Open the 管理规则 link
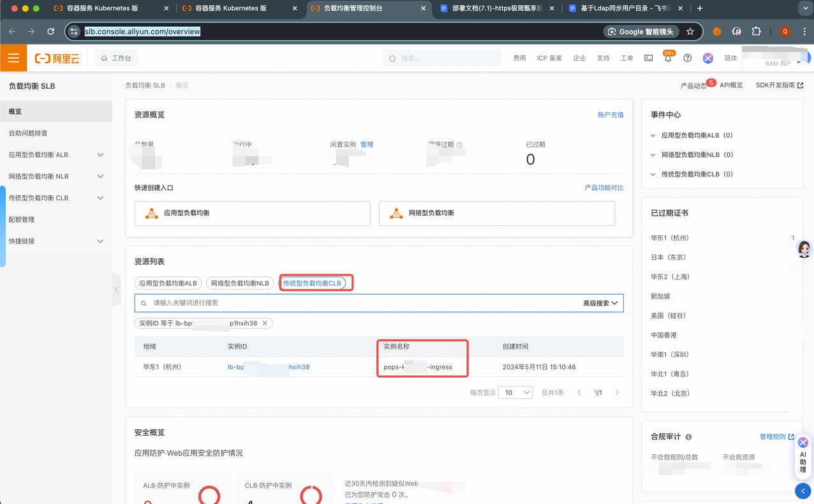This screenshot has width=814, height=504. pyautogui.click(x=777, y=437)
